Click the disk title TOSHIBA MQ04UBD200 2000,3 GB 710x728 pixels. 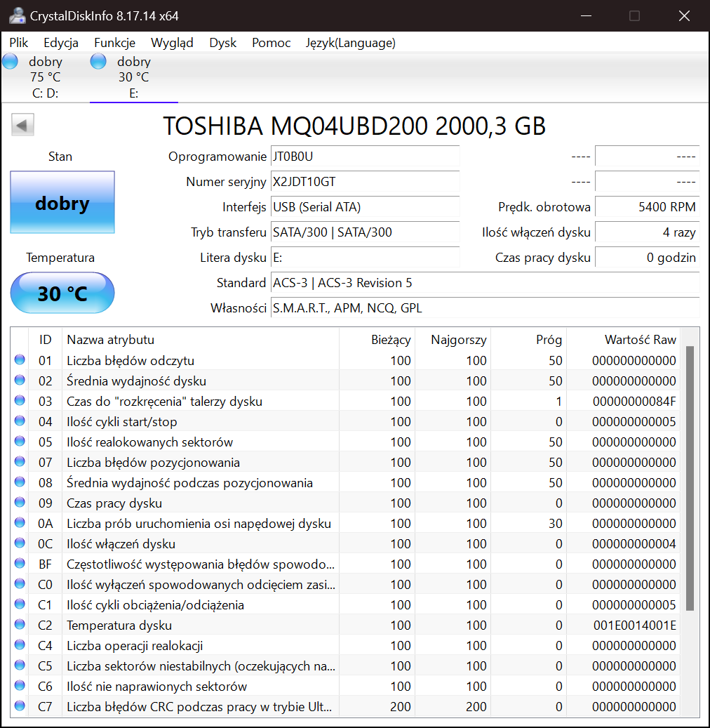click(354, 126)
